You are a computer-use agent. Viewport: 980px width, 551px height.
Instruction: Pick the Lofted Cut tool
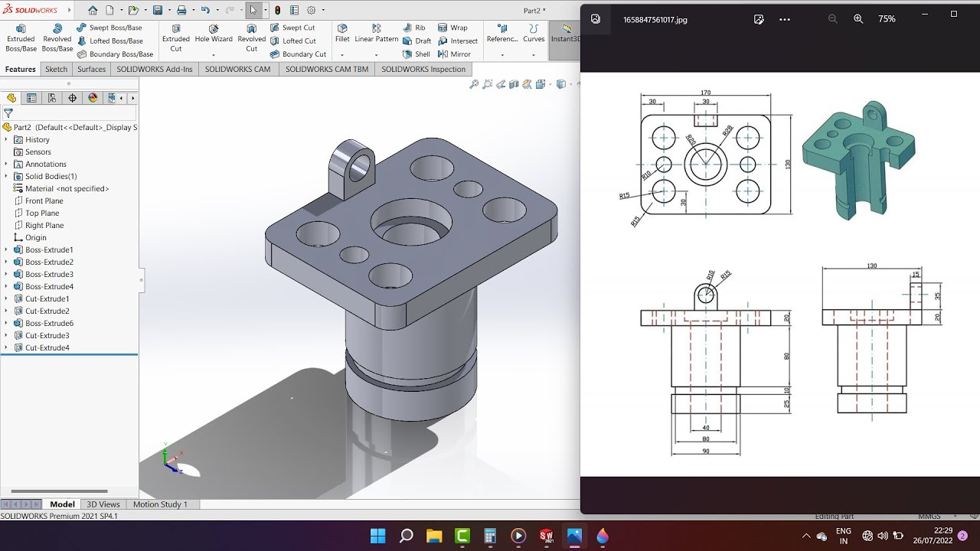click(292, 41)
